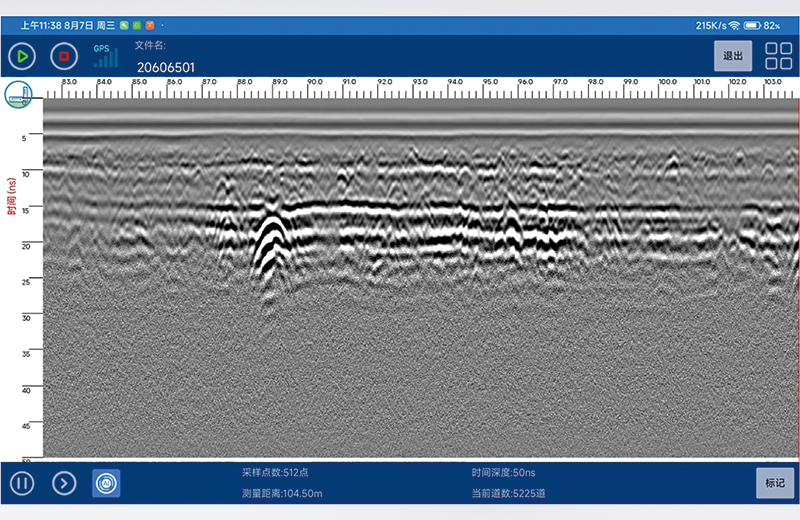The width and height of the screenshot is (800, 520).
Task: Click the 90.0 mark on distance ruler
Action: point(314,83)
